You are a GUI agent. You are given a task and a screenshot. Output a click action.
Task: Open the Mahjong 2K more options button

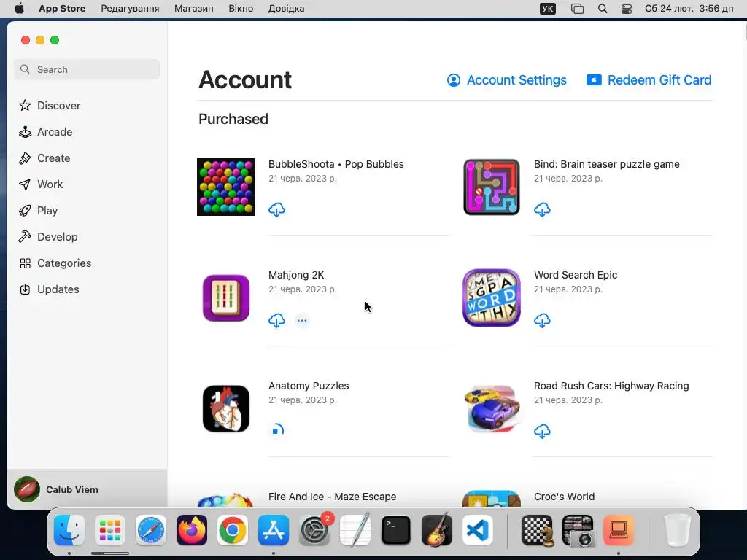click(x=302, y=321)
